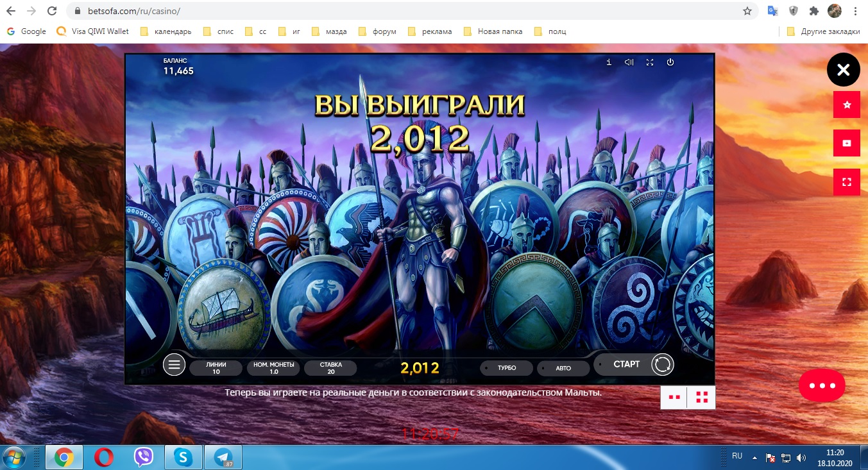Click the ВЫ ВЫИГРАЛИ win banner
868x470 pixels.
point(420,105)
